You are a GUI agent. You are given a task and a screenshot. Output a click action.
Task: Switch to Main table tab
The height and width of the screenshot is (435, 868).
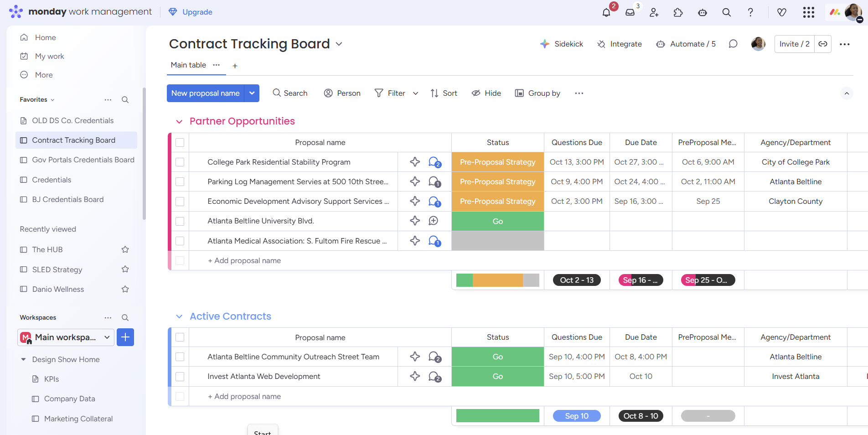tap(188, 65)
